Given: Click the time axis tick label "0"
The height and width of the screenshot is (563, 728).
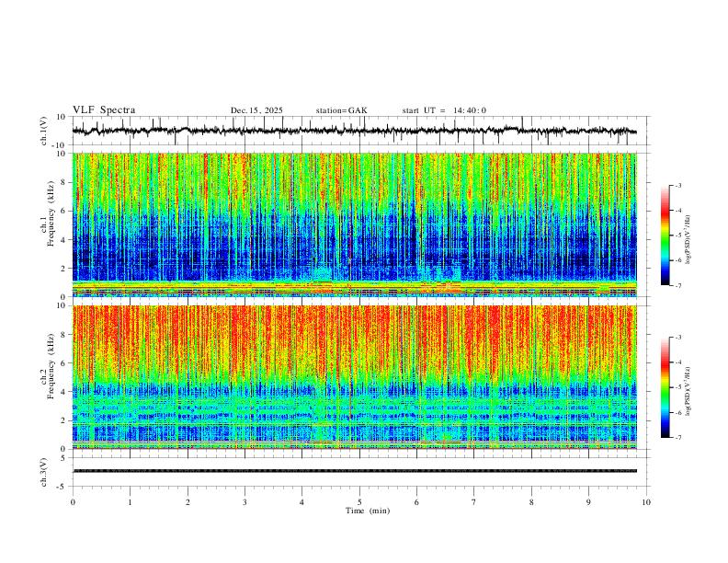Looking at the screenshot, I should click(x=73, y=502).
